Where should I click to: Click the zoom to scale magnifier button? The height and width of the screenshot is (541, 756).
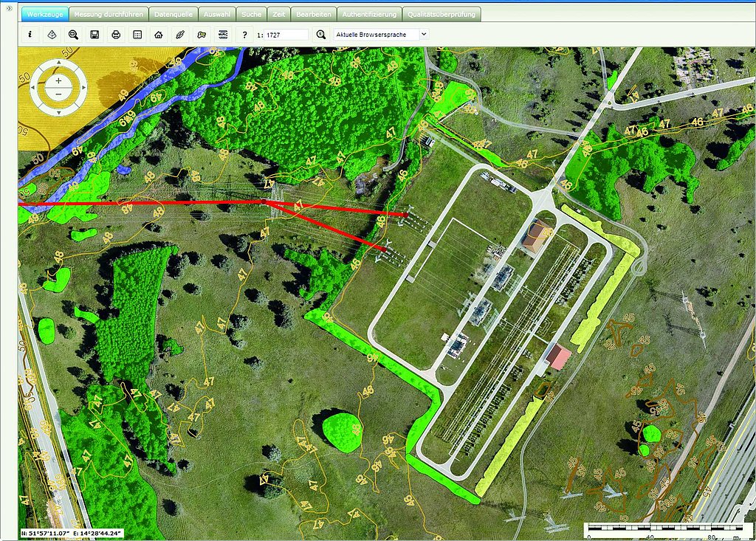coord(320,35)
